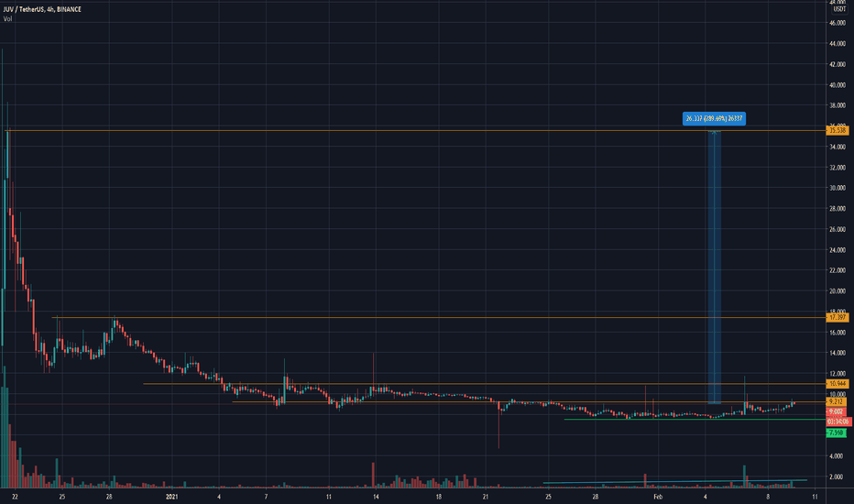Click the 32.000 price axis value
This screenshot has height=504, width=854.
coord(838,168)
